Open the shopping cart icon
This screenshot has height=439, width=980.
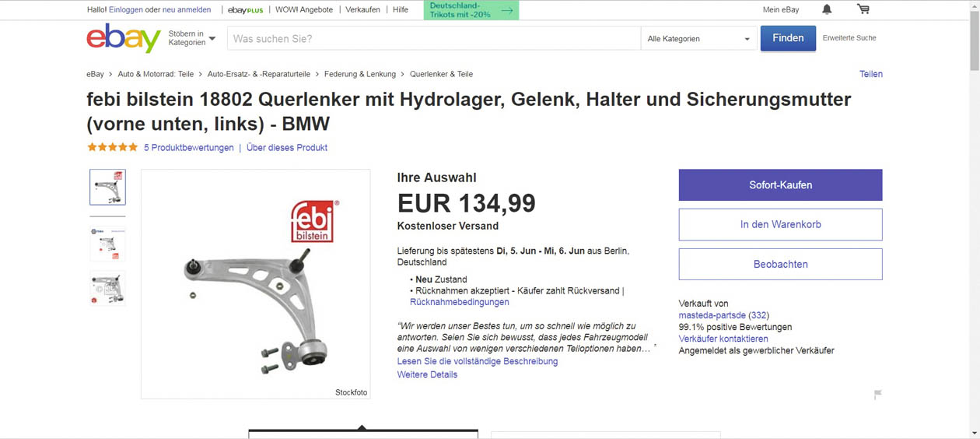pos(863,9)
